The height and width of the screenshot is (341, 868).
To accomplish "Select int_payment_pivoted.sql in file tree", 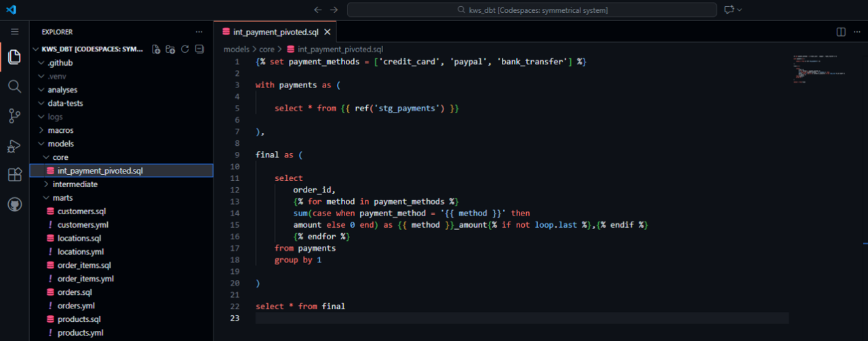I will tap(121, 171).
